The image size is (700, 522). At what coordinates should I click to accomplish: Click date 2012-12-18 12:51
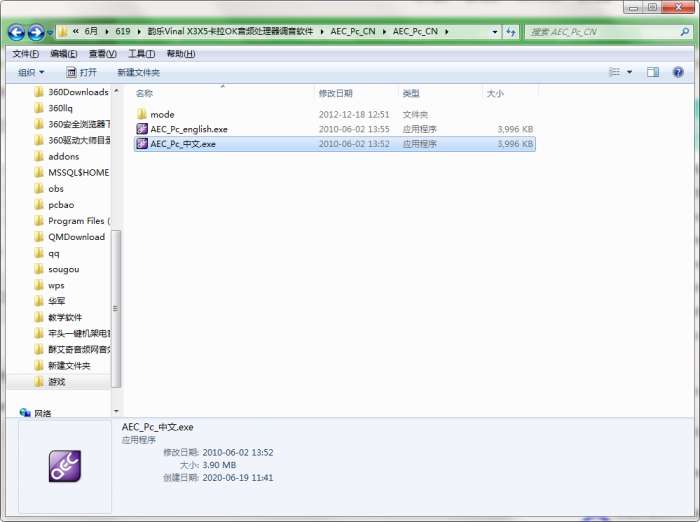tap(354, 114)
